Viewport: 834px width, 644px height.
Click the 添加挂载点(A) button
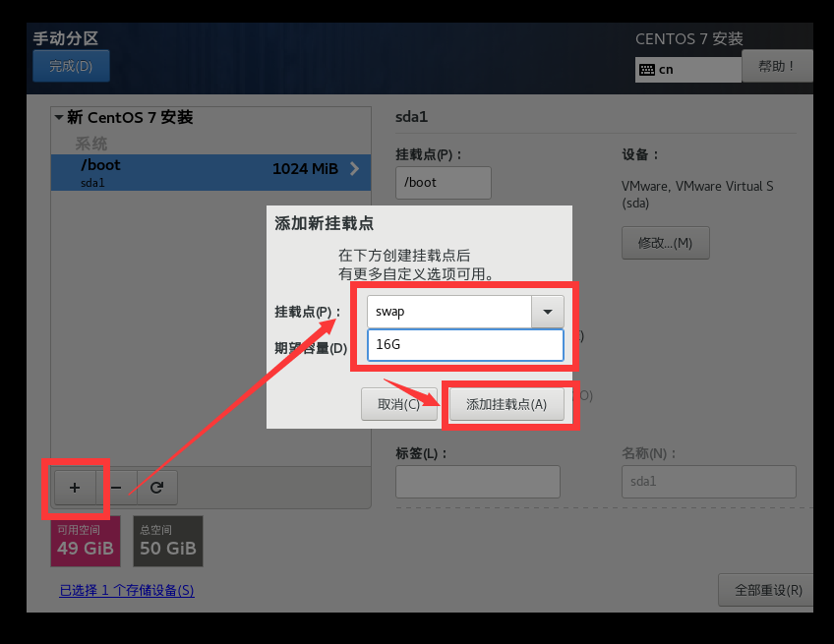click(x=506, y=403)
